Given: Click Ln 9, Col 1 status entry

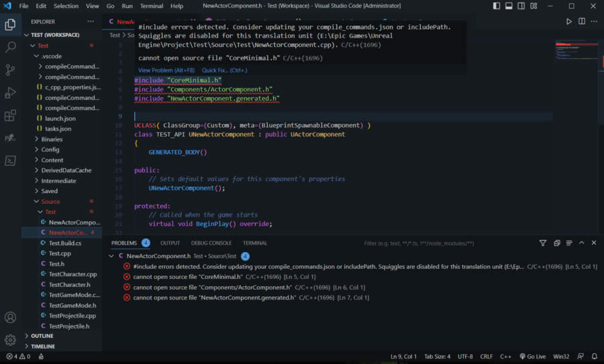Looking at the screenshot, I should pyautogui.click(x=403, y=357).
